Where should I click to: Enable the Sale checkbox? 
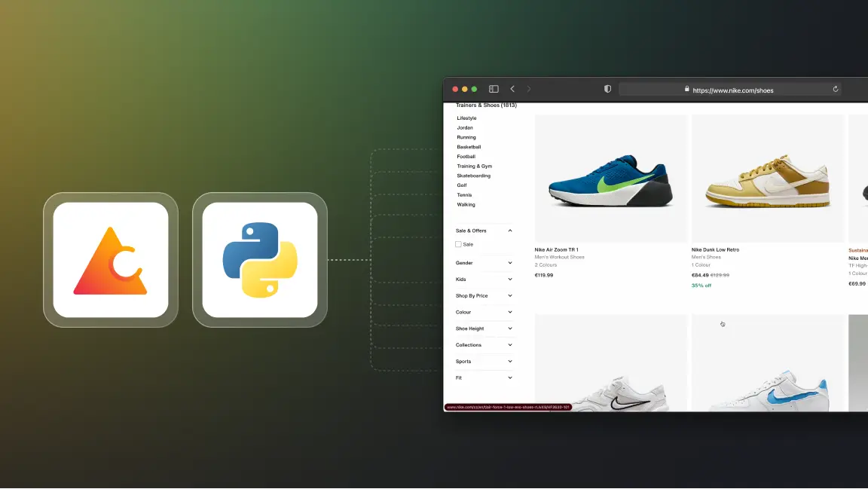pos(458,244)
